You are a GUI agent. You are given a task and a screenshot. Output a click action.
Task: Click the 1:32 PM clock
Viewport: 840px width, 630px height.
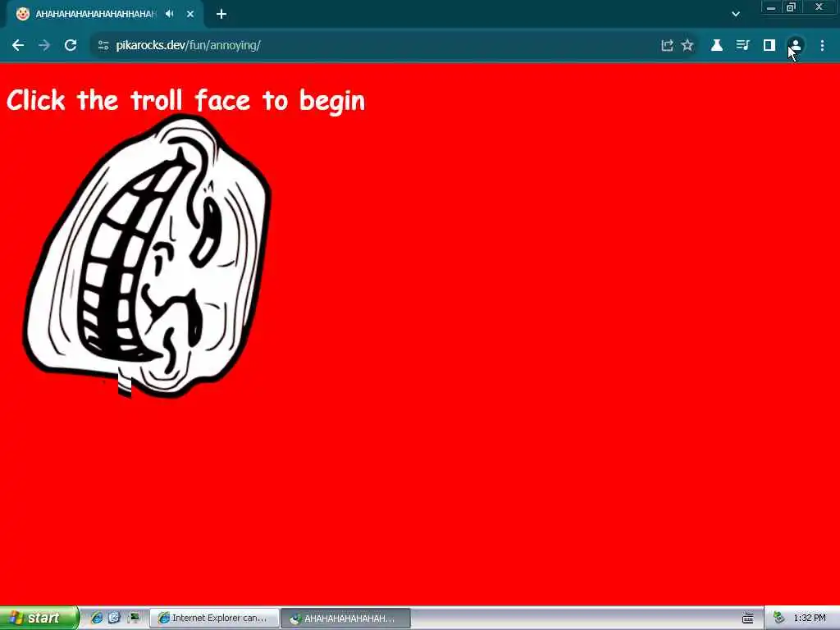tap(810, 619)
